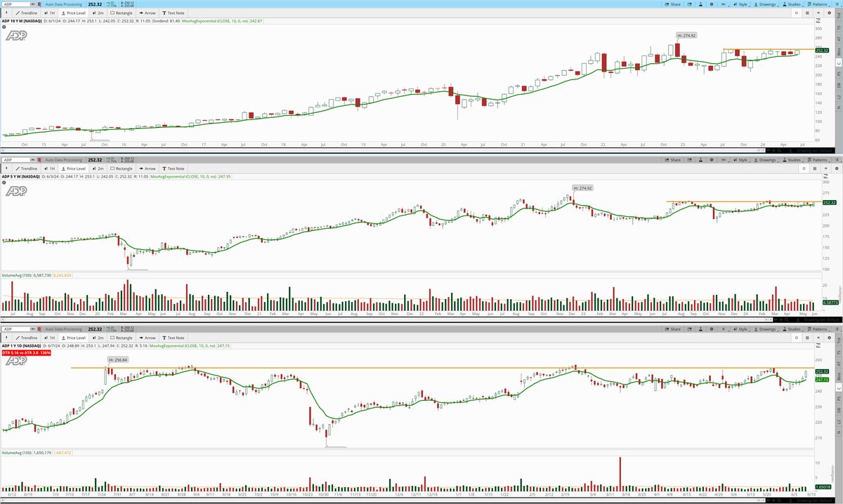This screenshot has width=843, height=504.
Task: Select Rectangle tool in bottom daily chart
Action: coord(121,337)
